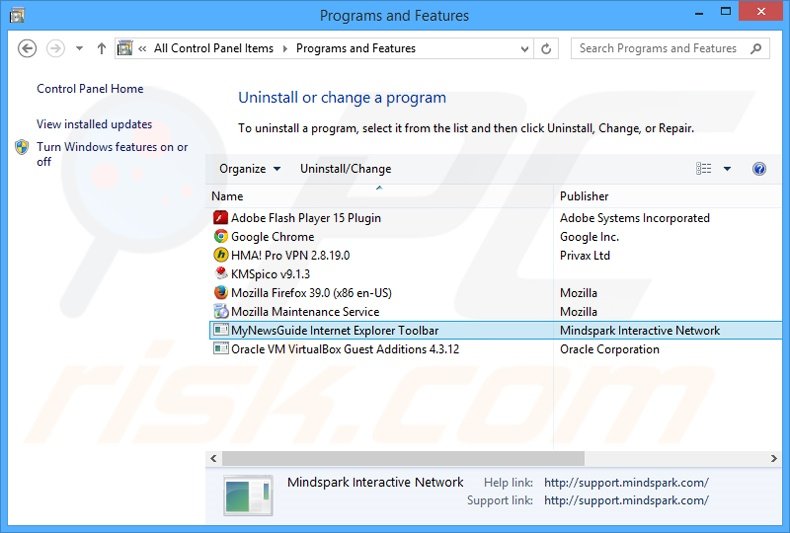Select Adobe Flash Player 15 Plugin

pyautogui.click(x=306, y=218)
